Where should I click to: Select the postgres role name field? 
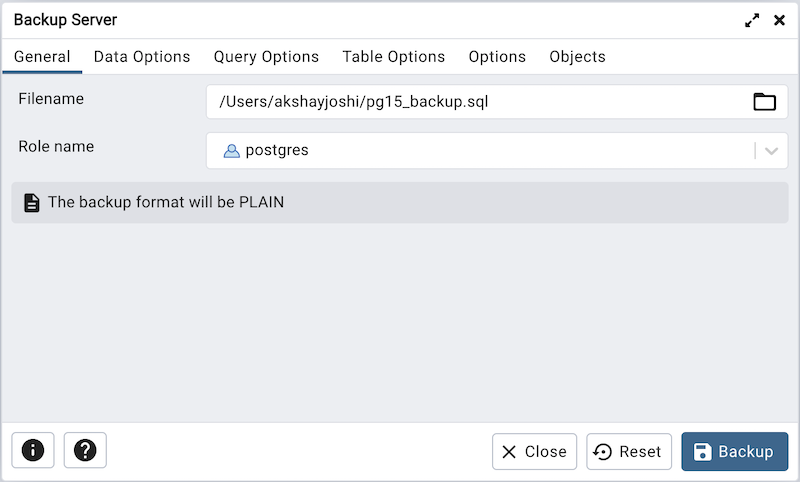tap(480, 151)
